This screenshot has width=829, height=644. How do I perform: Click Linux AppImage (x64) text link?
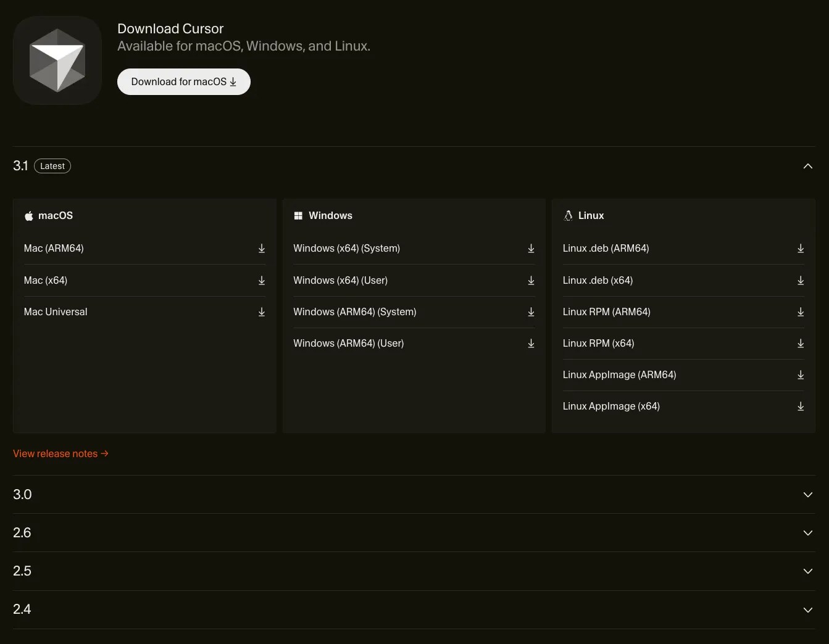click(x=612, y=407)
